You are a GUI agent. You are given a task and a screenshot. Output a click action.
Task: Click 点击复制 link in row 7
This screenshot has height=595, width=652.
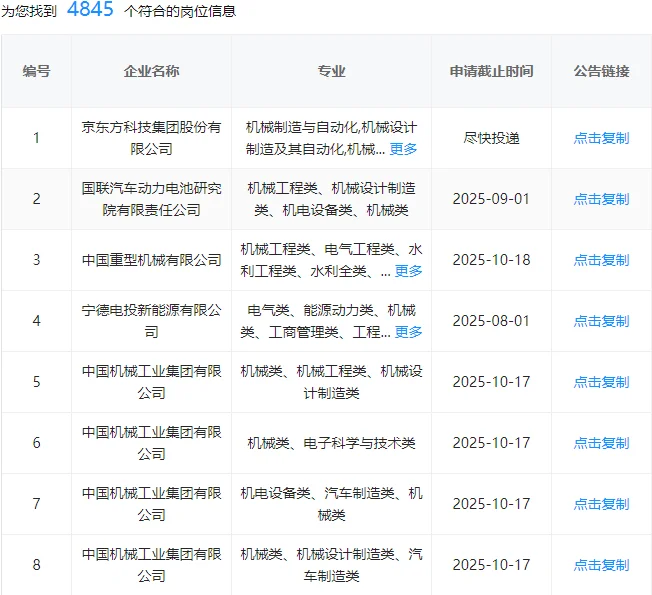(x=601, y=504)
